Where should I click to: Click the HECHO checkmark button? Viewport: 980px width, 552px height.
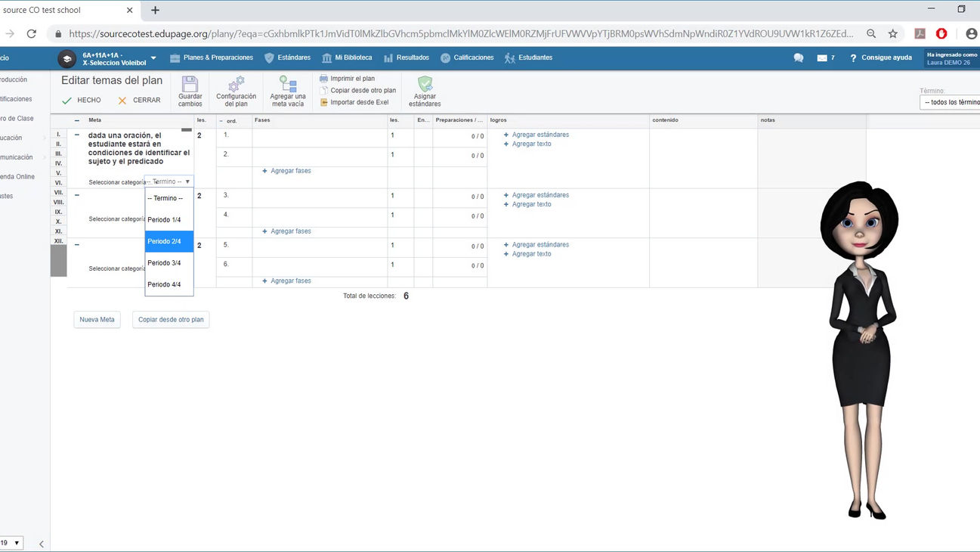tap(81, 100)
